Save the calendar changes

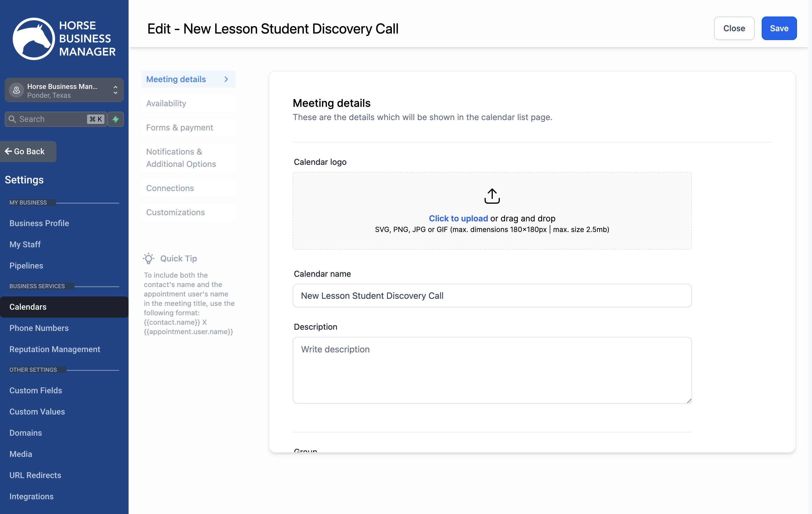click(x=779, y=28)
